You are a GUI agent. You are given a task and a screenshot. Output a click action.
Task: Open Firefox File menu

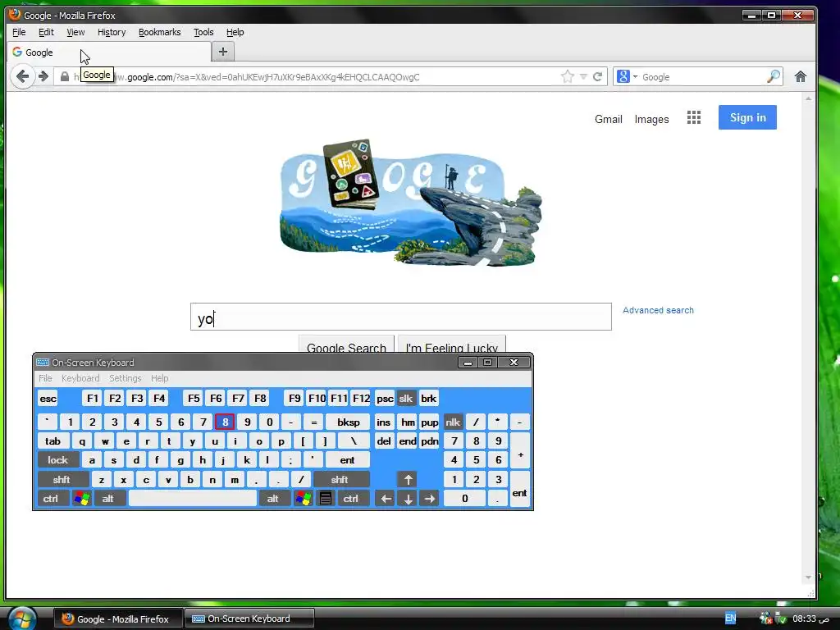pyautogui.click(x=19, y=32)
